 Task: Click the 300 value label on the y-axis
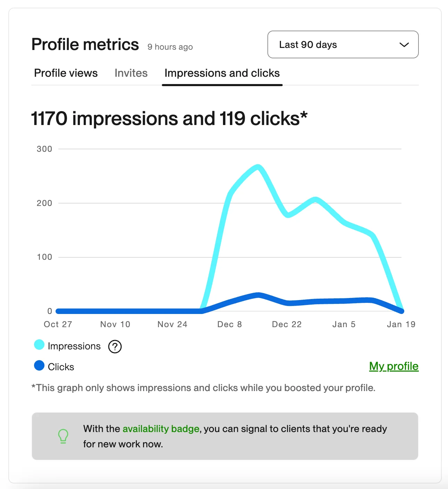pyautogui.click(x=44, y=149)
